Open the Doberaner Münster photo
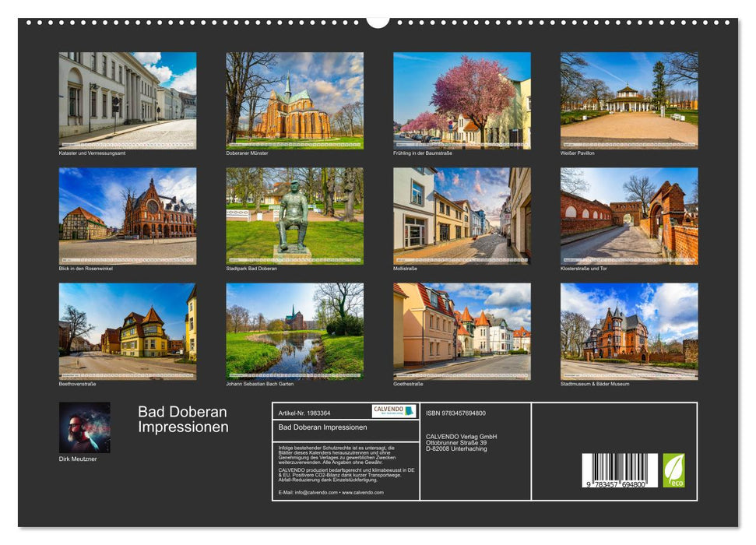Viewport: 756px width, 545px height. [294, 98]
